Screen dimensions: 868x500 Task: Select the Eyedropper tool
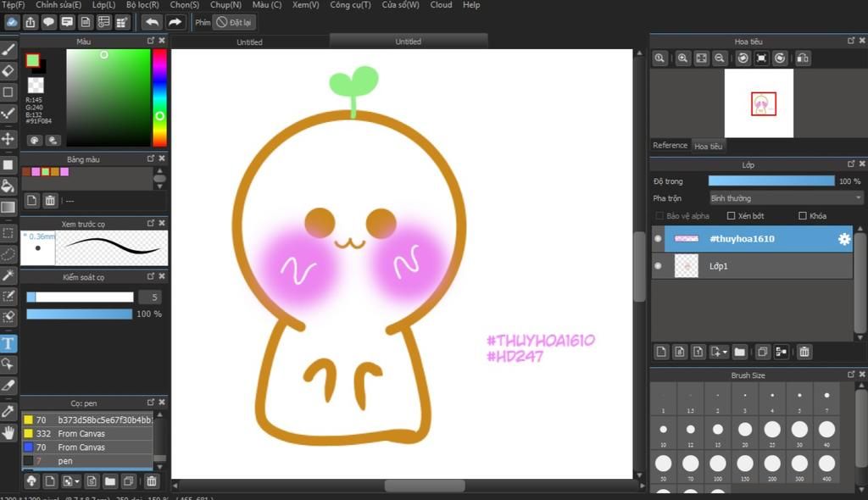[x=8, y=411]
